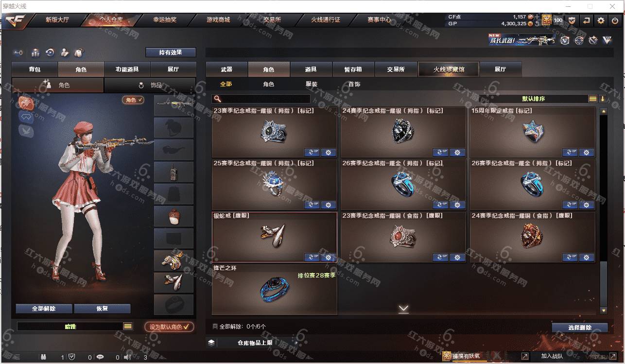Screen dimensions: 625x364
Task: Click the item list vertical scrollbar thumb
Action: point(604,285)
